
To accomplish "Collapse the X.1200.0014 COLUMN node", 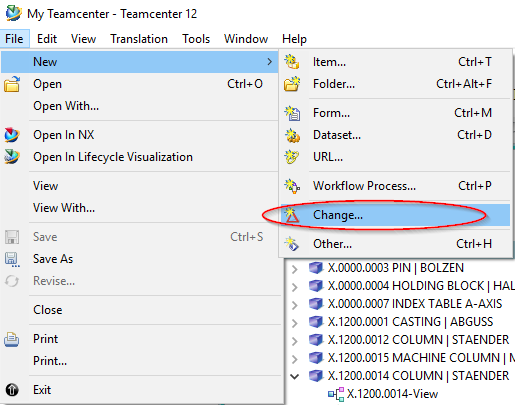I will [x=294, y=377].
